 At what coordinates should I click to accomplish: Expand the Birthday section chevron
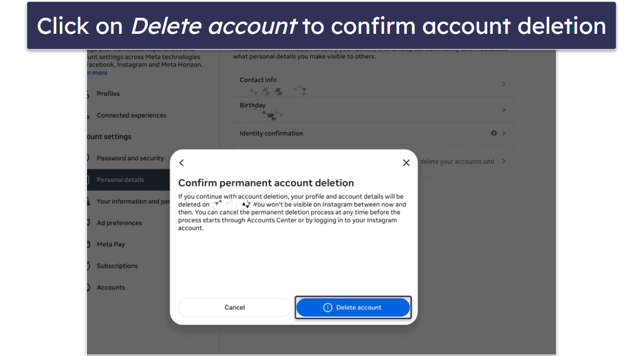click(x=503, y=110)
